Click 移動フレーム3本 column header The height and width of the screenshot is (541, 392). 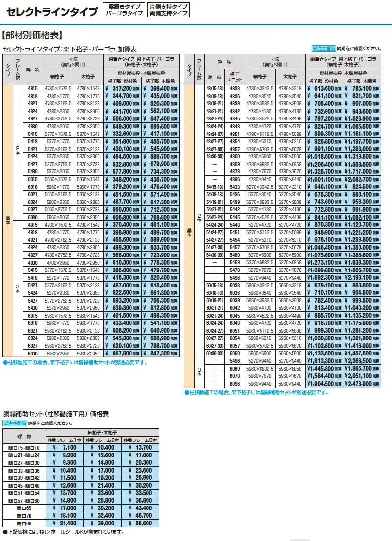click(140, 440)
